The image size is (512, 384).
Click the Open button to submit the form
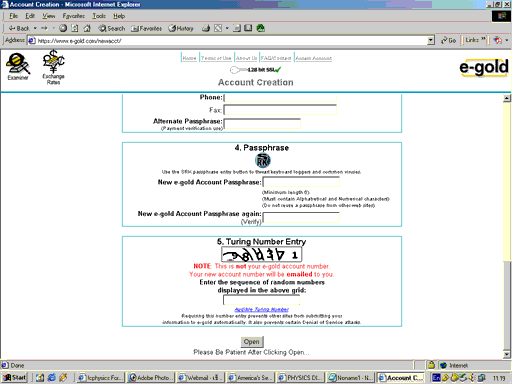tap(252, 342)
